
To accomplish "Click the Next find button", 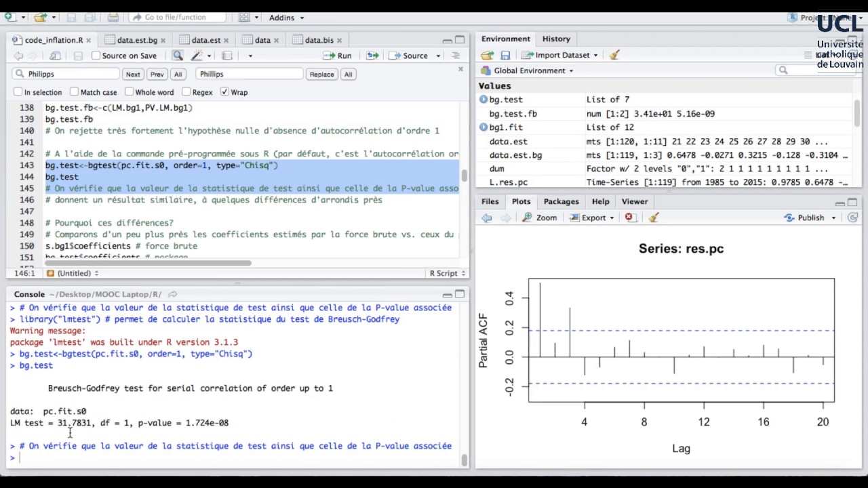I will coord(133,74).
